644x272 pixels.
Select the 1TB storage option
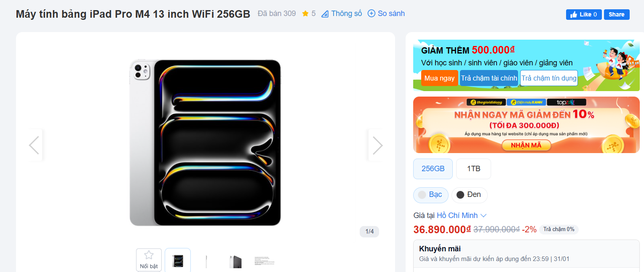(x=473, y=169)
